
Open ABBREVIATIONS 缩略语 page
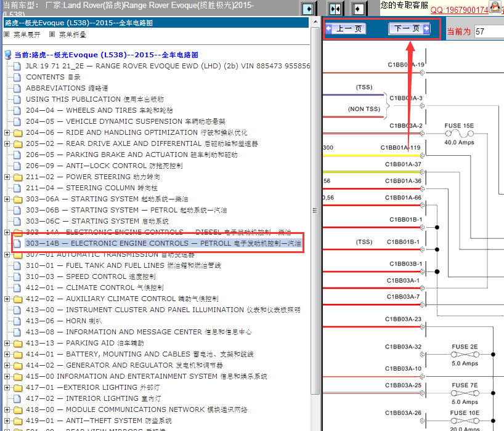tap(67, 88)
